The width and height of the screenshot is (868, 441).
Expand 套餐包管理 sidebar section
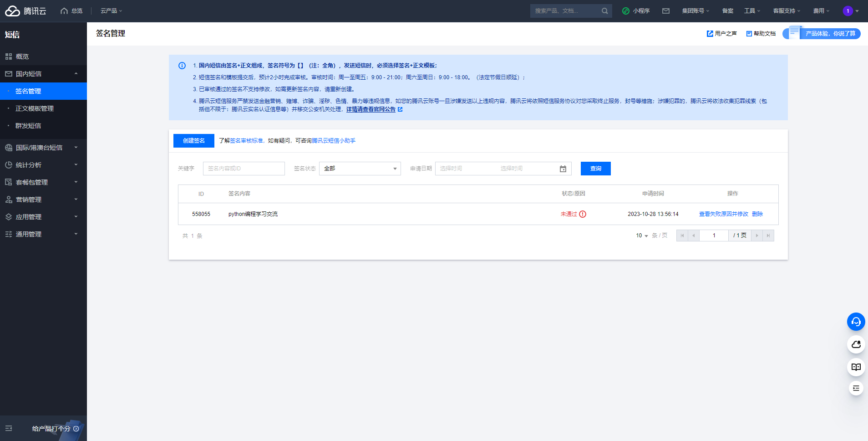(43, 182)
